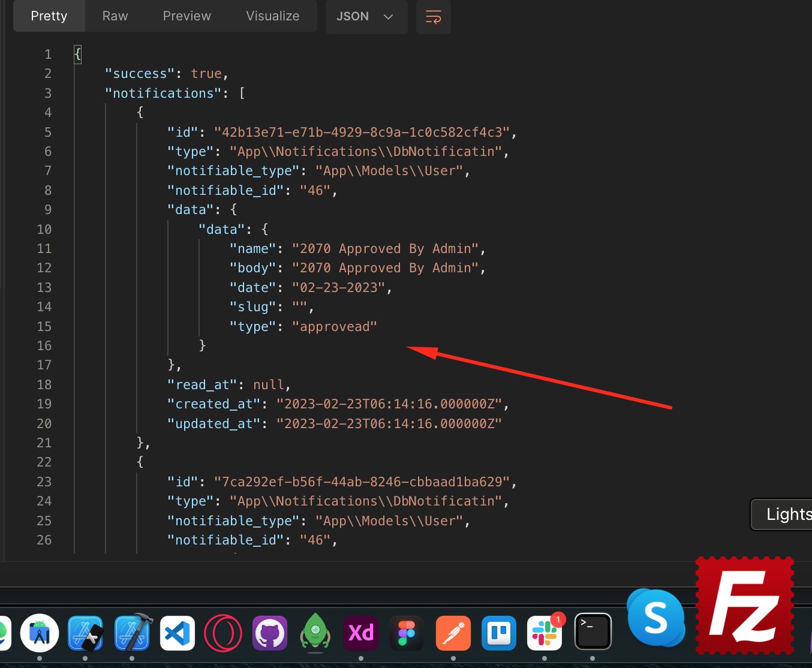This screenshot has width=812, height=668.
Task: Click the Slack icon with notification badge
Action: [x=545, y=633]
